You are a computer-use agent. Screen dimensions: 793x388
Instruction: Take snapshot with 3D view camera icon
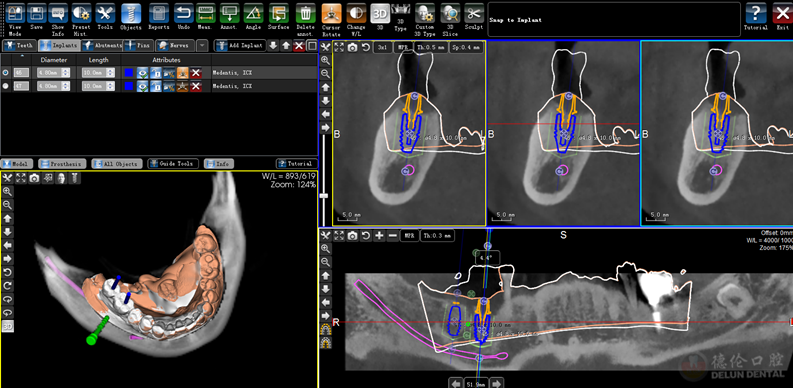[x=34, y=178]
